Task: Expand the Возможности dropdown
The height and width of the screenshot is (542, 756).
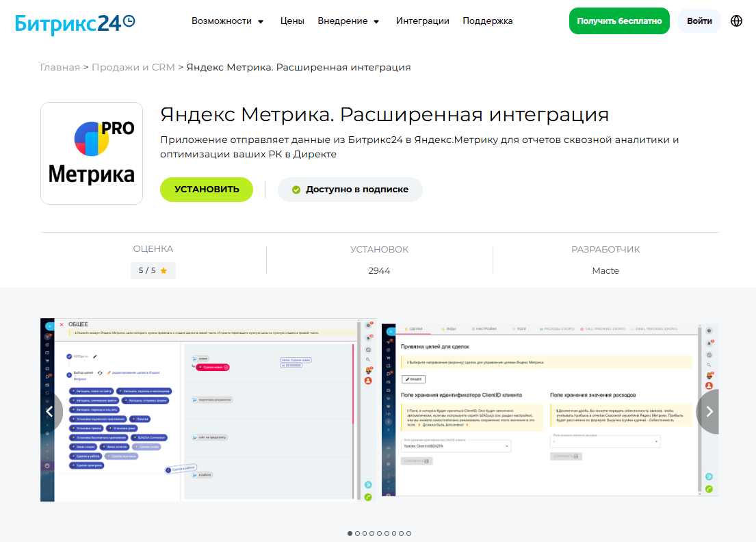Action: (x=226, y=21)
